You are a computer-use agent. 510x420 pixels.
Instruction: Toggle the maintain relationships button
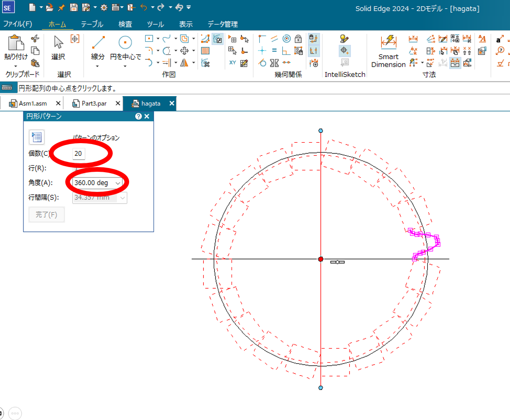pyautogui.click(x=314, y=39)
